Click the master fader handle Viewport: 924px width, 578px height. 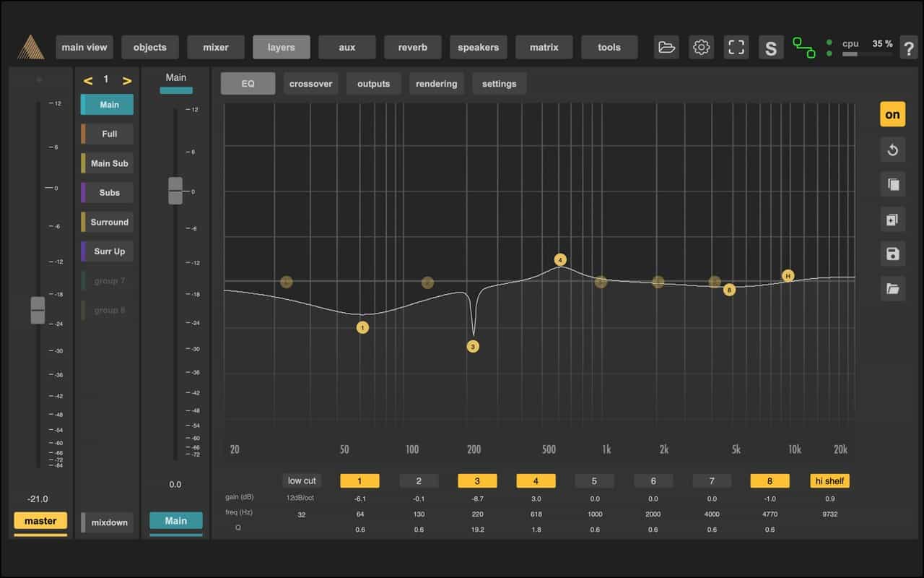click(38, 310)
